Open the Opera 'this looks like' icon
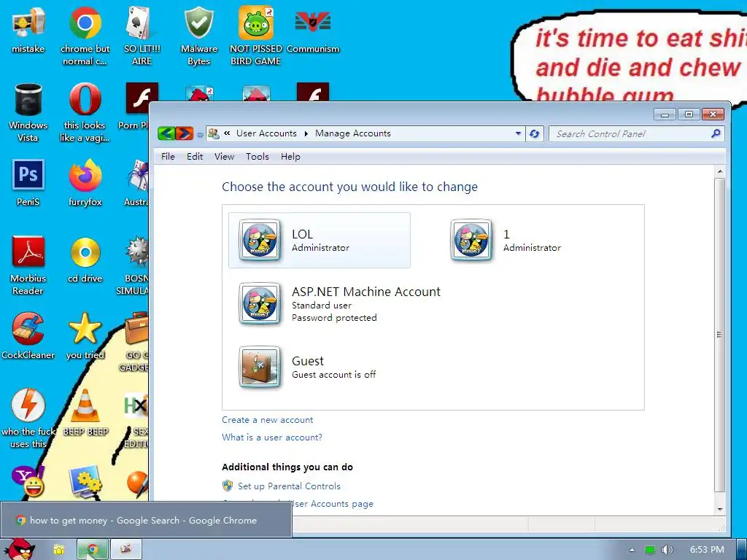Image resolution: width=747 pixels, height=560 pixels. 85,112
